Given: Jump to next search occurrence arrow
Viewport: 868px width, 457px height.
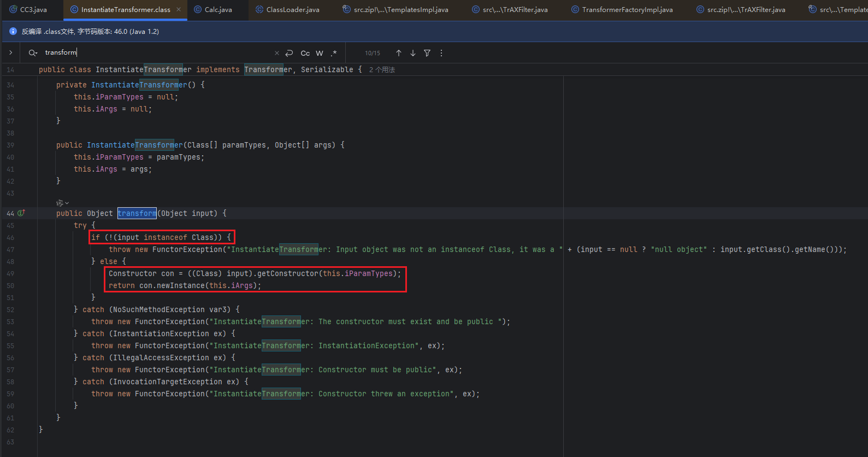Looking at the screenshot, I should click(x=413, y=53).
